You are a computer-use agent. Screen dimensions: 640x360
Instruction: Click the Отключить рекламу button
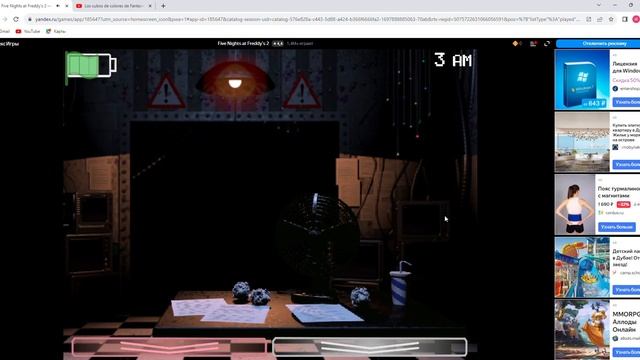pos(598,44)
